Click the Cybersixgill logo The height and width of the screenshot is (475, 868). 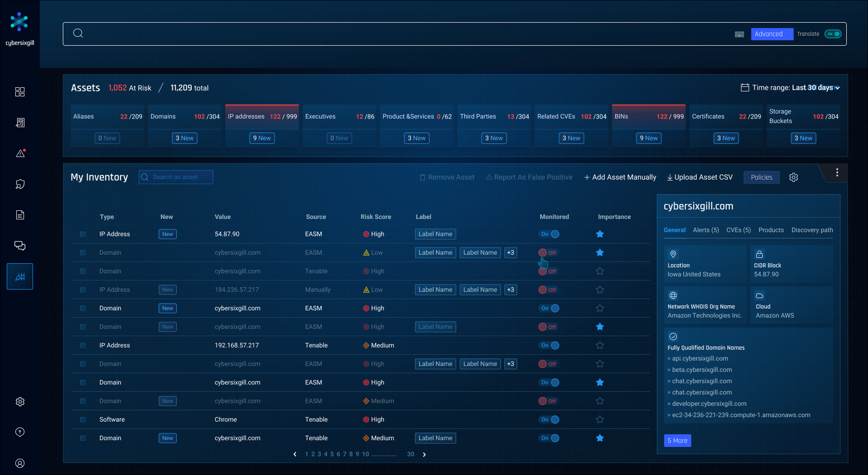coord(19,29)
